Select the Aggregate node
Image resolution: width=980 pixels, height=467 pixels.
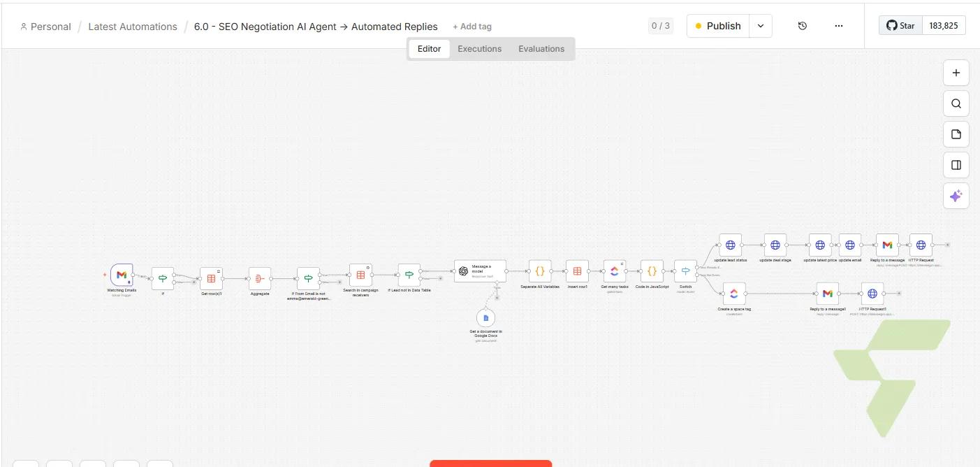coord(260,278)
